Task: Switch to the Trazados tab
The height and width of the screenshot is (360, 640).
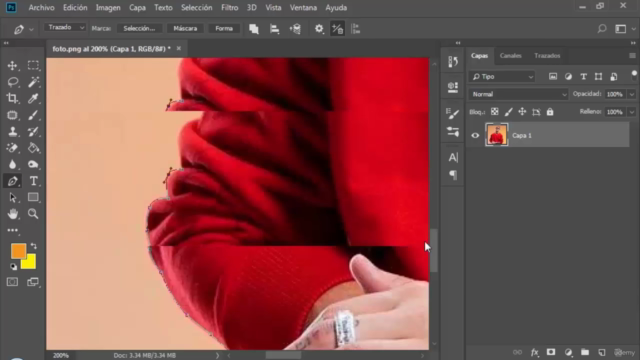Action: coord(547,56)
